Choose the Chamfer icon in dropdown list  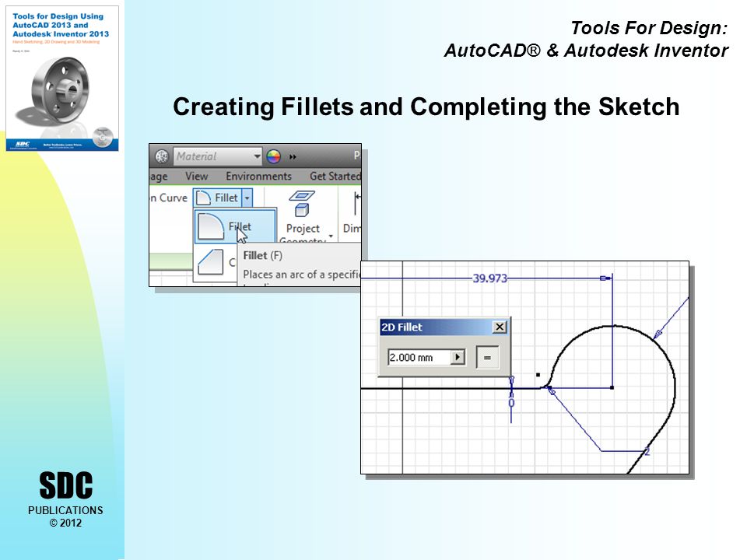(x=210, y=262)
